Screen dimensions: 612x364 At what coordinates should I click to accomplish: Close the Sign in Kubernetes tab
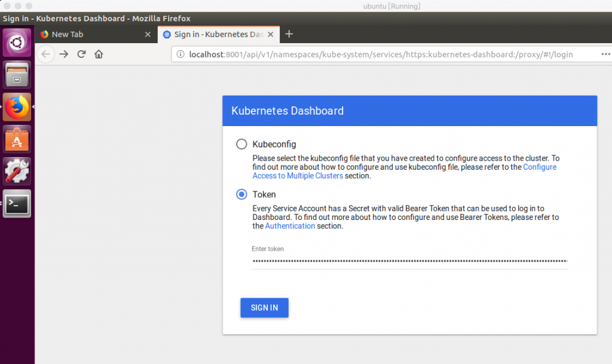click(x=271, y=34)
